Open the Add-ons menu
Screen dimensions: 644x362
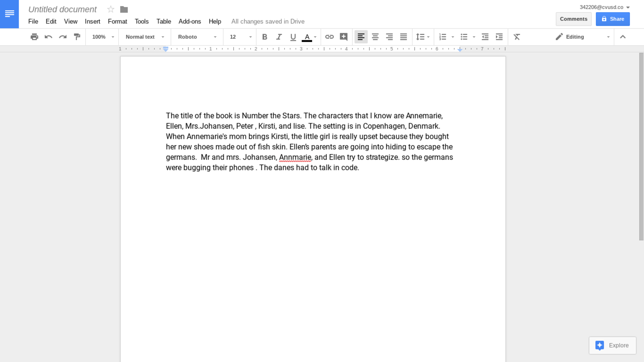pyautogui.click(x=190, y=21)
